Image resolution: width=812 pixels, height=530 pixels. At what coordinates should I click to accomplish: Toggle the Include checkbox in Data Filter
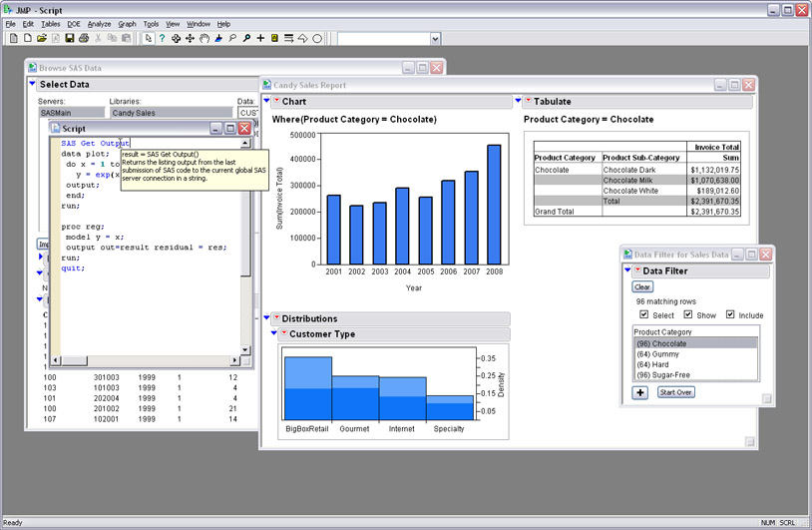pyautogui.click(x=729, y=314)
